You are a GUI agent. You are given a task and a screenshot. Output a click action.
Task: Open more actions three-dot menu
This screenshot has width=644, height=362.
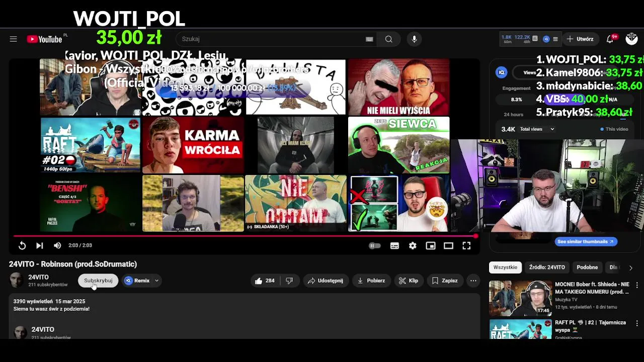click(x=473, y=281)
